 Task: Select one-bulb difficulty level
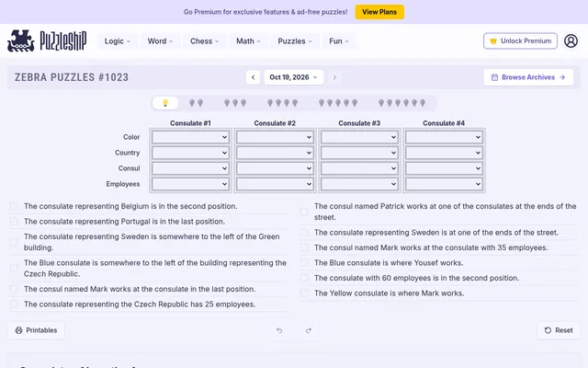pyautogui.click(x=165, y=103)
